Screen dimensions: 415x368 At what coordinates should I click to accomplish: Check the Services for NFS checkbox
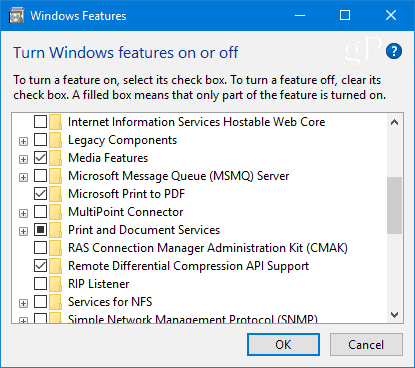point(40,302)
